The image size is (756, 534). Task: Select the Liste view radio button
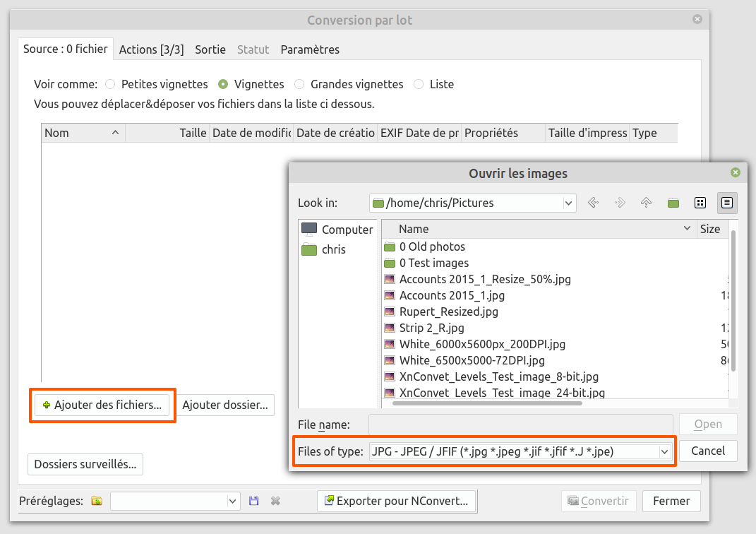tap(419, 84)
